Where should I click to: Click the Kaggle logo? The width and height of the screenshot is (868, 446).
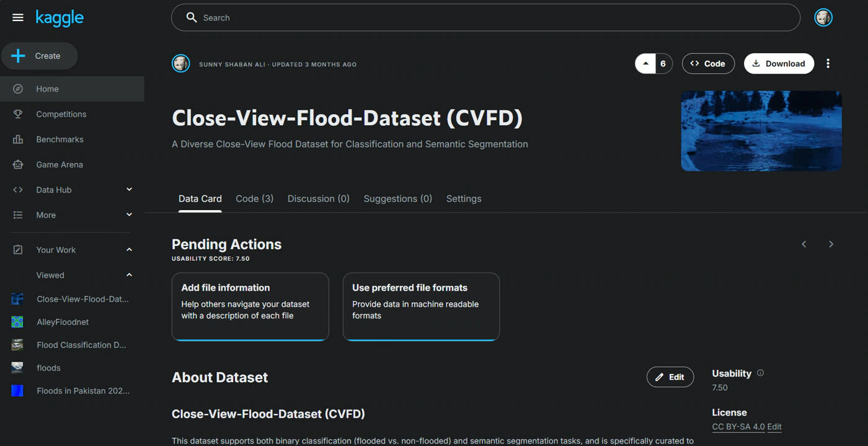[60, 18]
